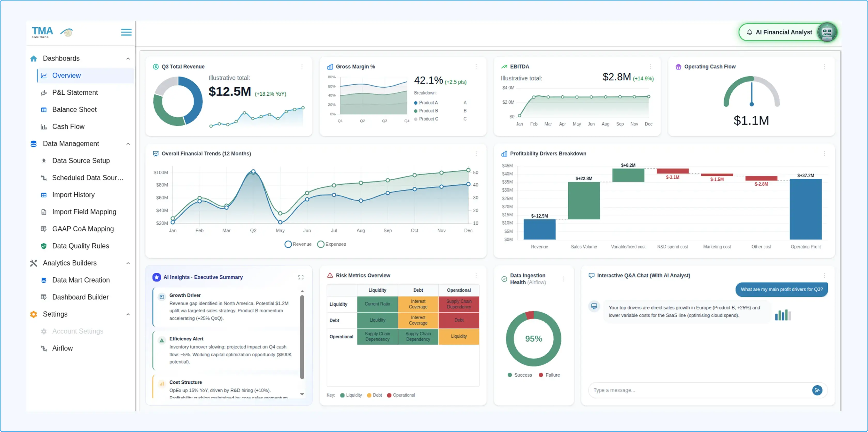Open Q3 Total Revenue card options menu
This screenshot has height=432, width=868.
click(x=302, y=67)
